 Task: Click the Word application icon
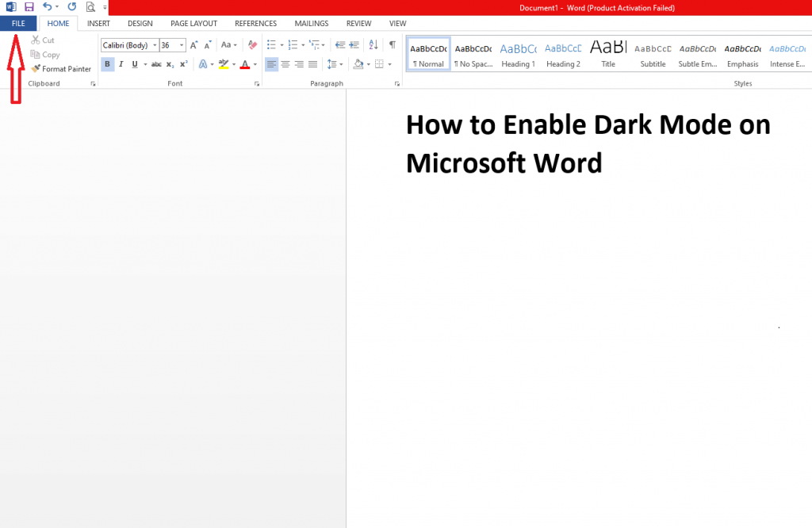[x=11, y=6]
